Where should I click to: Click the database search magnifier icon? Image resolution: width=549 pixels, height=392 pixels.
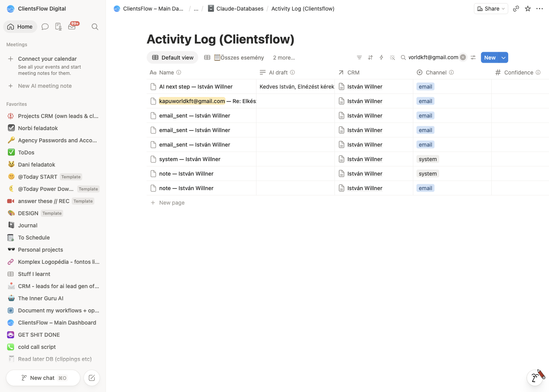[403, 58]
